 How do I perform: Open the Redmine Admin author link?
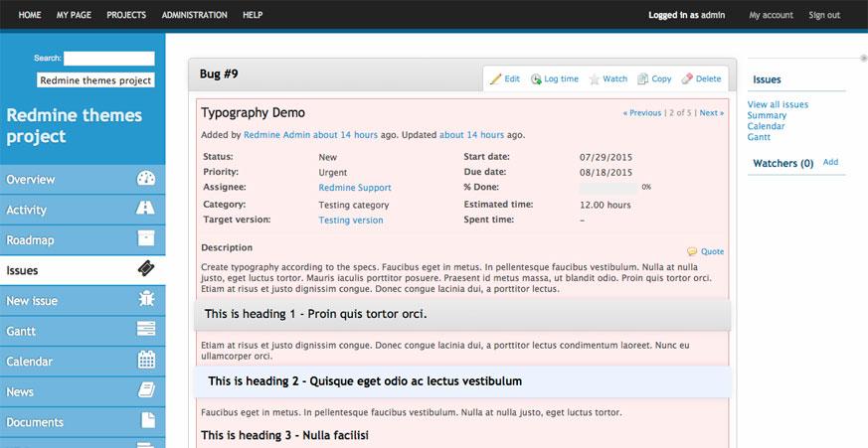[276, 135]
